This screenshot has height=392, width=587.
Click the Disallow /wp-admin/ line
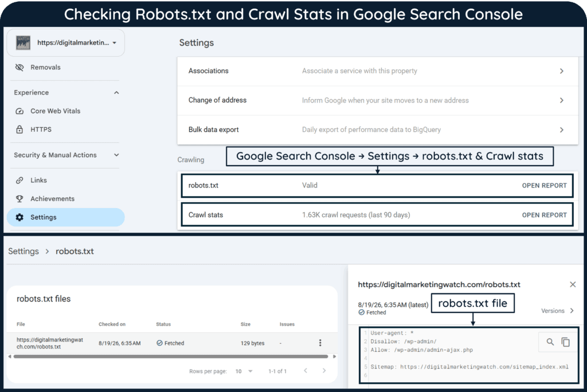(x=404, y=342)
